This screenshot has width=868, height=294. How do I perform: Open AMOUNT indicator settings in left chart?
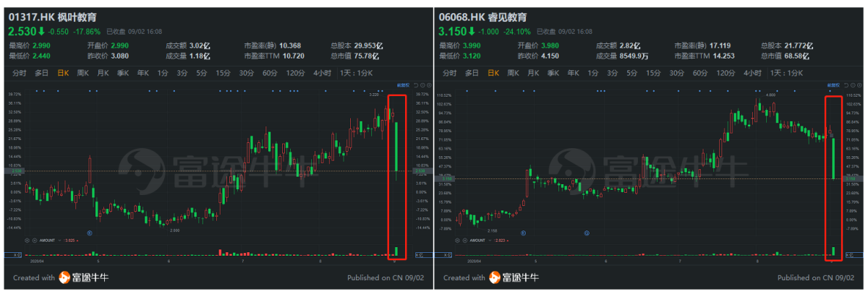[x=27, y=241]
